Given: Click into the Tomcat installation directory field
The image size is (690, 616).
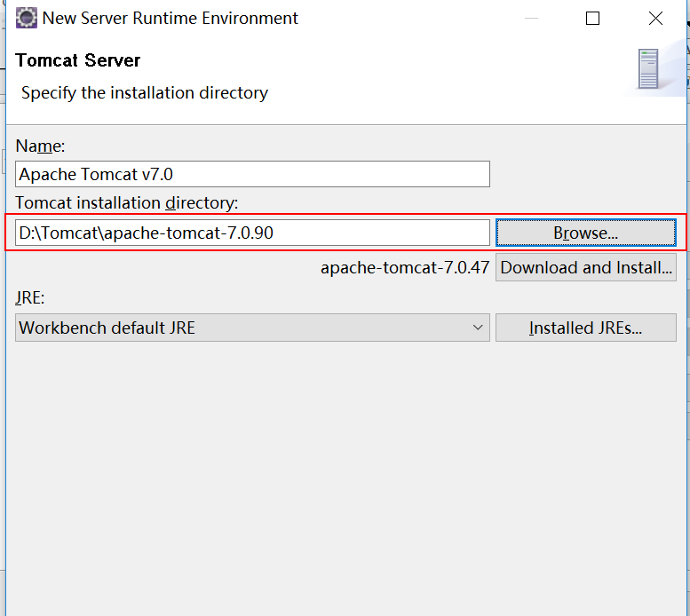Looking at the screenshot, I should tap(252, 233).
